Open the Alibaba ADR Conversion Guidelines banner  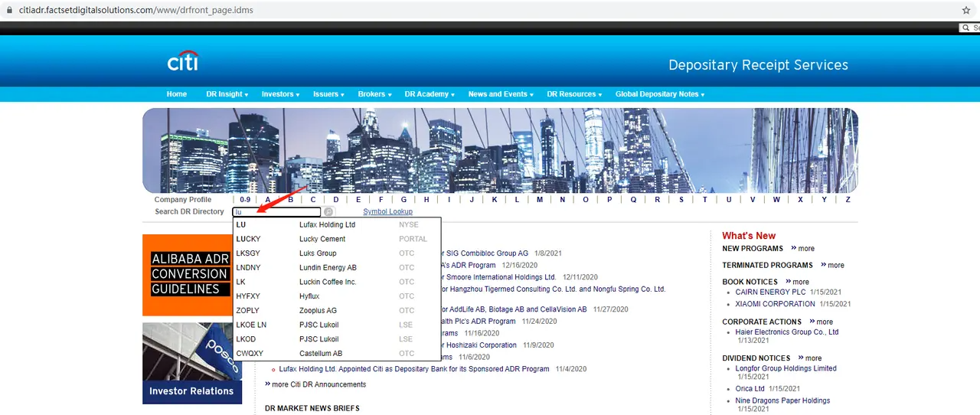[x=189, y=275]
